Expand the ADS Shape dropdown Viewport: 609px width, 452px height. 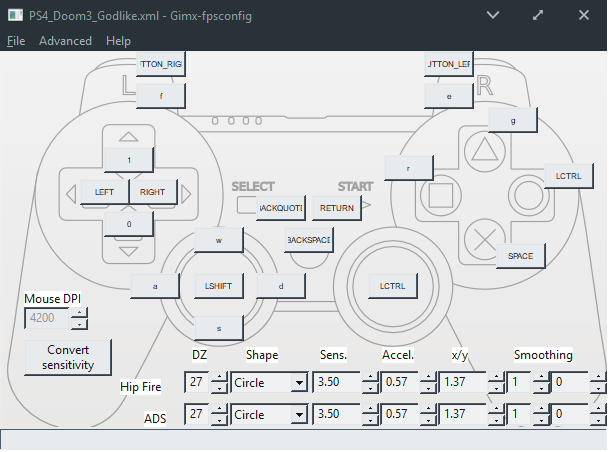(x=298, y=414)
